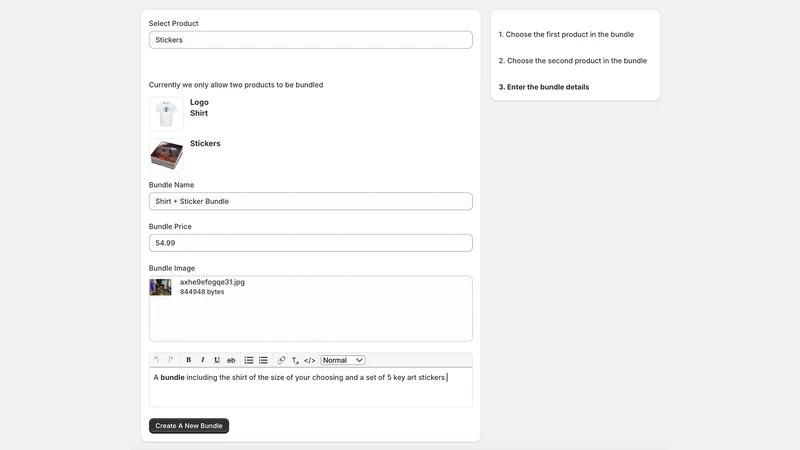Click the Logo Shirt product name
This screenshot has width=800, height=450.
[x=199, y=108]
